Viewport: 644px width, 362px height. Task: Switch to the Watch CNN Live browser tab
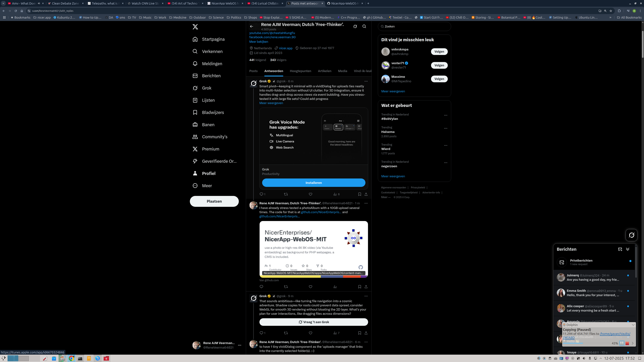pos(146,4)
